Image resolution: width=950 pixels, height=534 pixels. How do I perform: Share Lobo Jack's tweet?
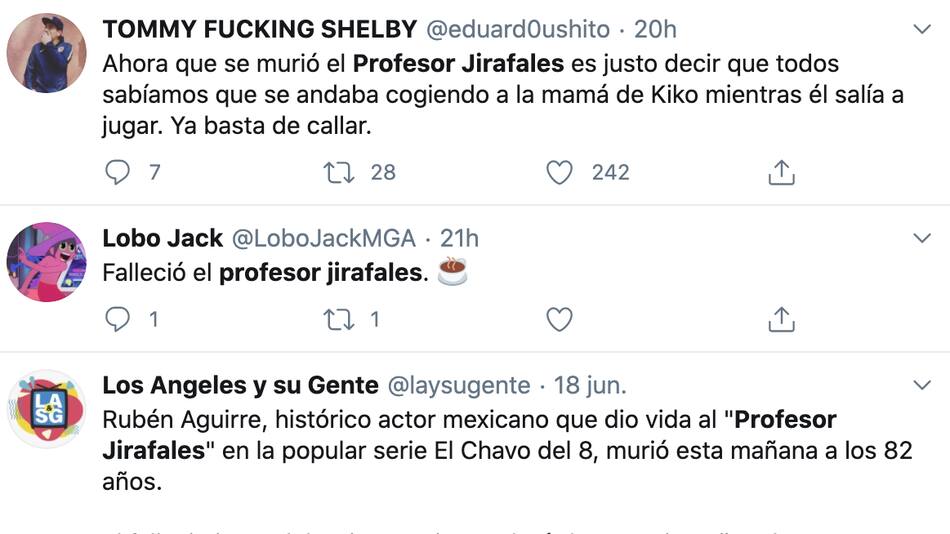[x=781, y=320]
